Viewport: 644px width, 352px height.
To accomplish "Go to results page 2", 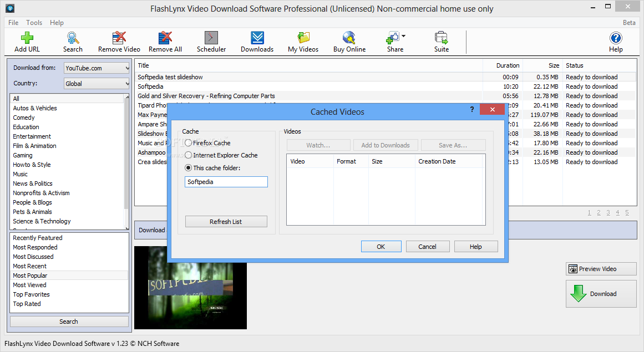I will coord(599,212).
